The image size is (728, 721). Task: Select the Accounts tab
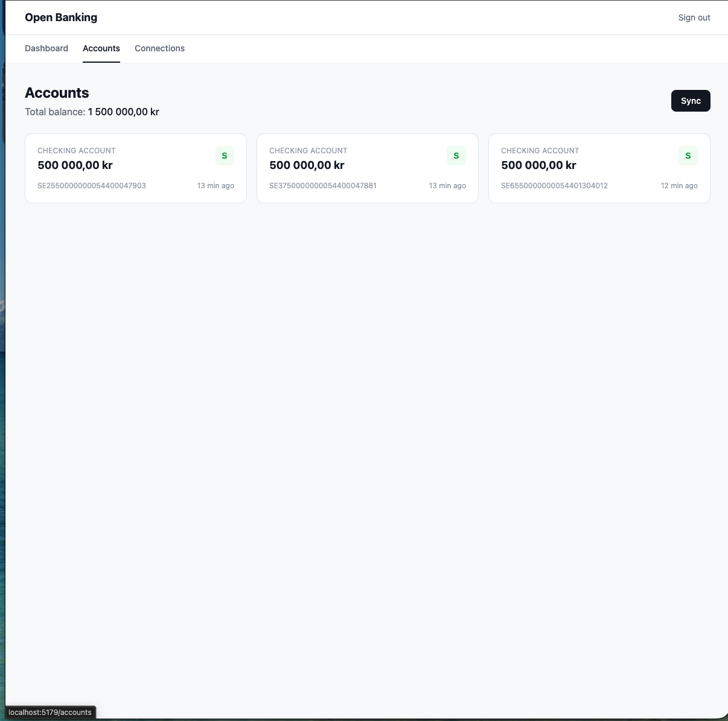[101, 48]
